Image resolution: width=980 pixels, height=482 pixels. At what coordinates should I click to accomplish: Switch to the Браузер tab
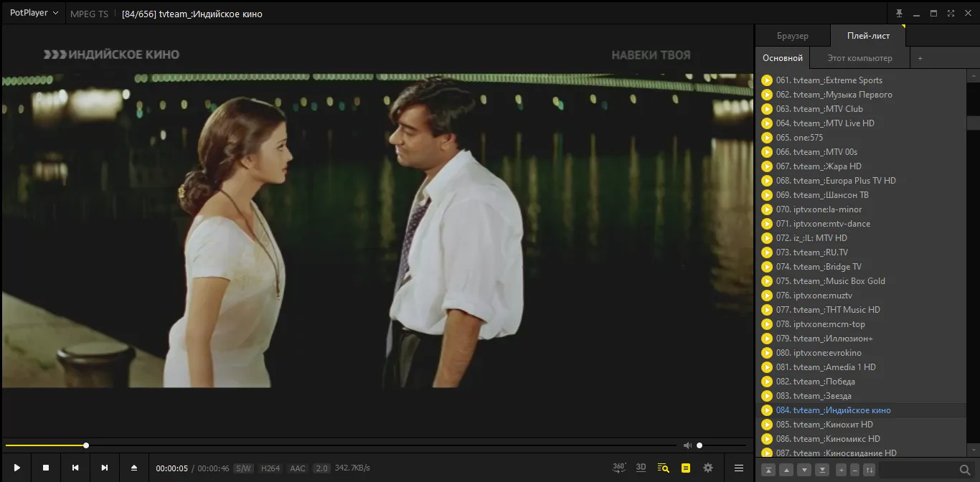tap(793, 36)
